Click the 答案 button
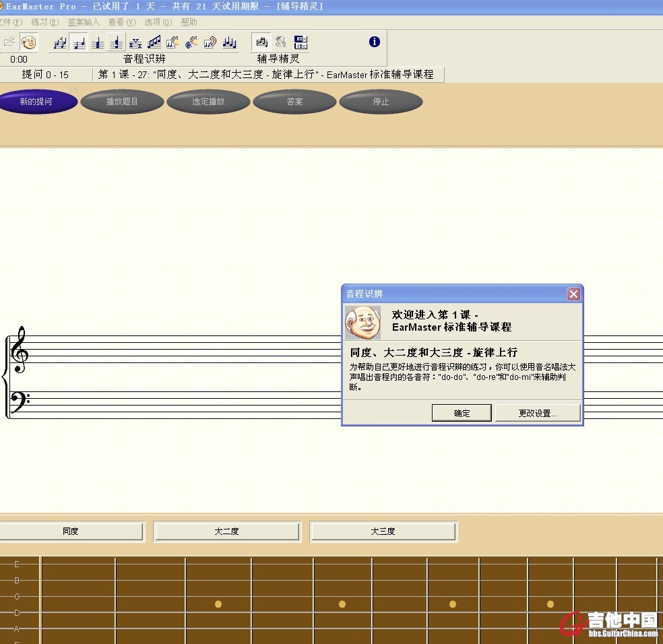The height and width of the screenshot is (644, 663). click(294, 102)
